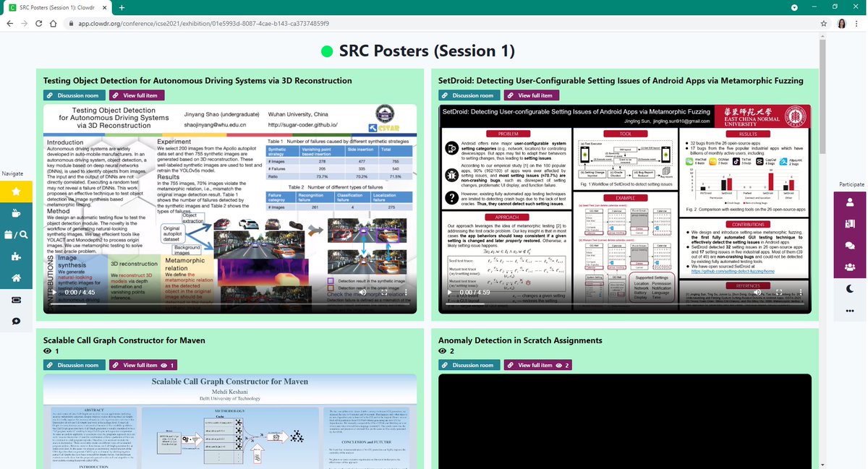Open more options on 3D Reconstruction video
This screenshot has height=469, width=868.
[x=405, y=292]
